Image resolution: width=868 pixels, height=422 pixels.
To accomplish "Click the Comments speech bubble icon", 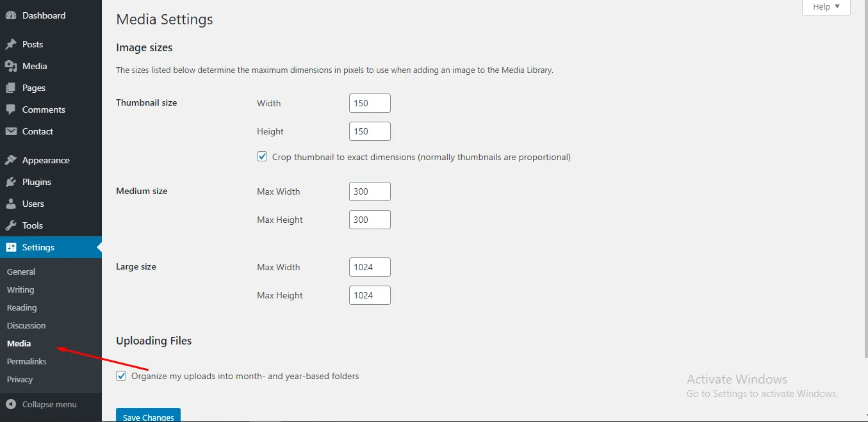I will [x=11, y=110].
